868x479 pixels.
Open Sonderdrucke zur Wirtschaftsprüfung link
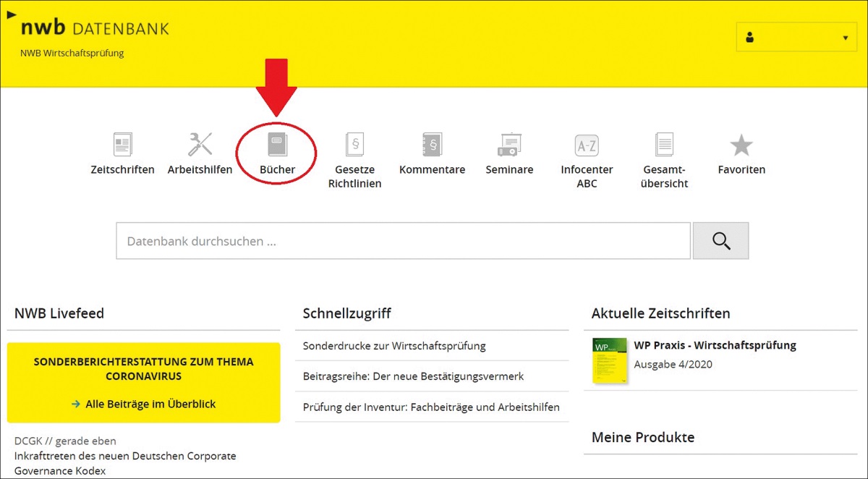point(394,346)
